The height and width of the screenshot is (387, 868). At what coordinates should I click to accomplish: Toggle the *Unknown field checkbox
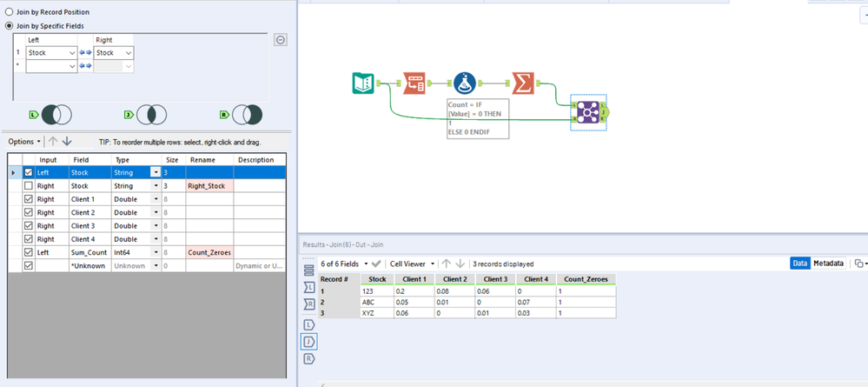pos(29,265)
